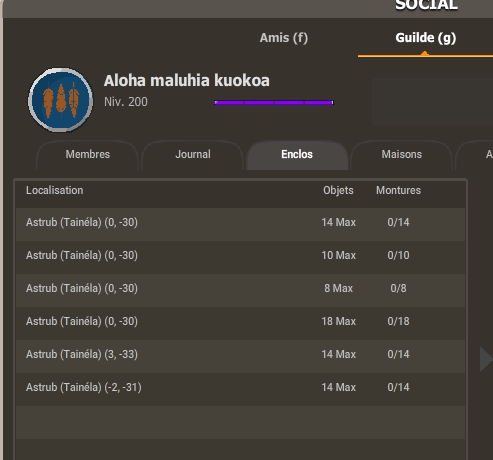The image size is (493, 460).
Task: Select the Enclos tab
Action: (x=297, y=154)
